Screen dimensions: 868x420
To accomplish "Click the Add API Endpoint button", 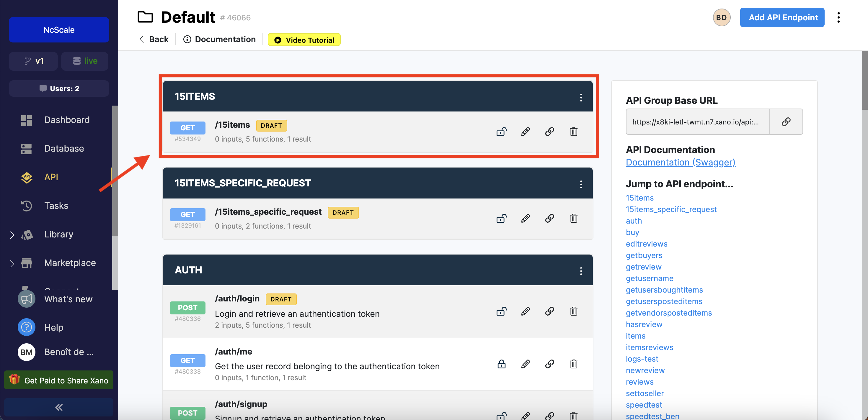I will tap(782, 17).
